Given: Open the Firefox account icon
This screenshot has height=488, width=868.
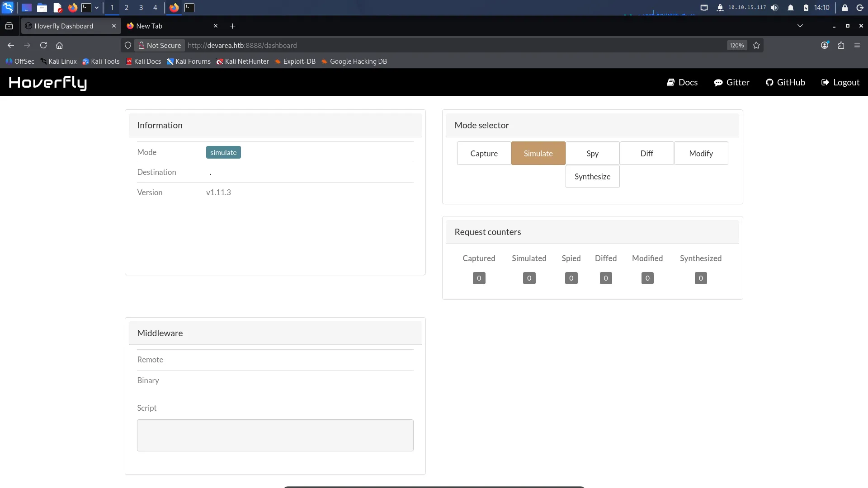Looking at the screenshot, I should [x=825, y=45].
